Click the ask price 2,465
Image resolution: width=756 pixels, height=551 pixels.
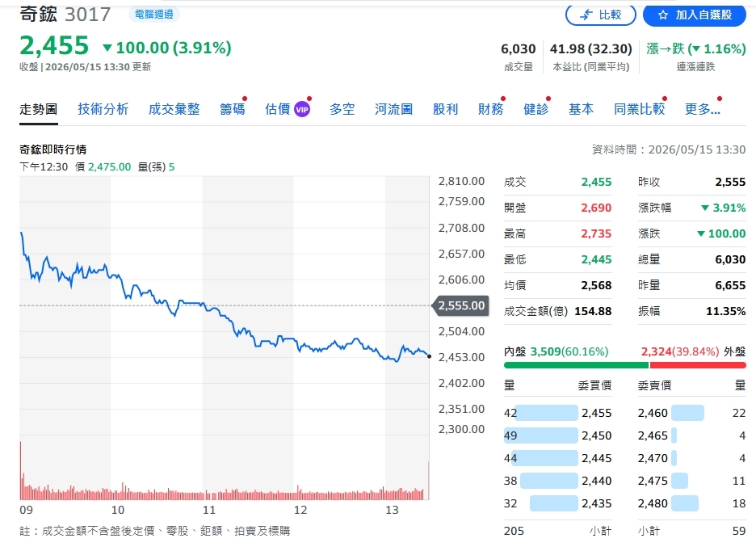(653, 435)
